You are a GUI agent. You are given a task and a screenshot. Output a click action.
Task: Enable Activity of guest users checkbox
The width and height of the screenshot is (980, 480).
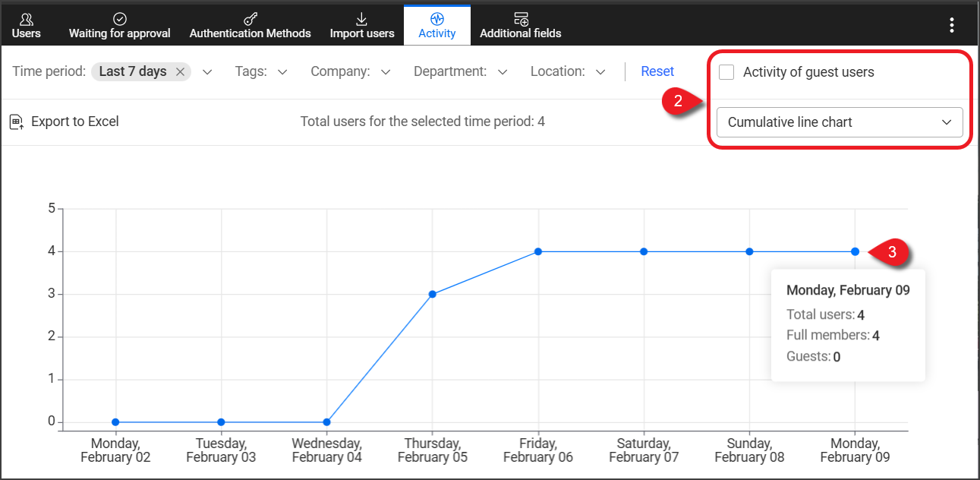click(x=726, y=72)
